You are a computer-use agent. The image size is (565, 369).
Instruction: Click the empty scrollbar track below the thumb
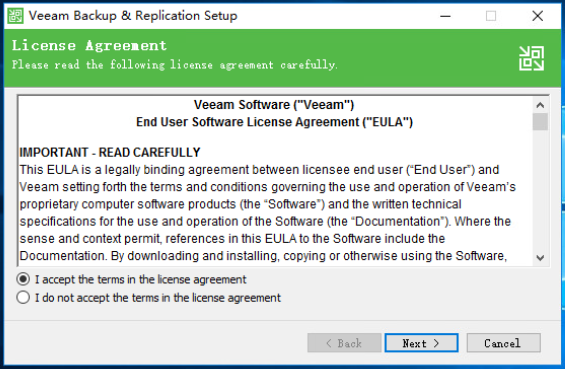540,190
